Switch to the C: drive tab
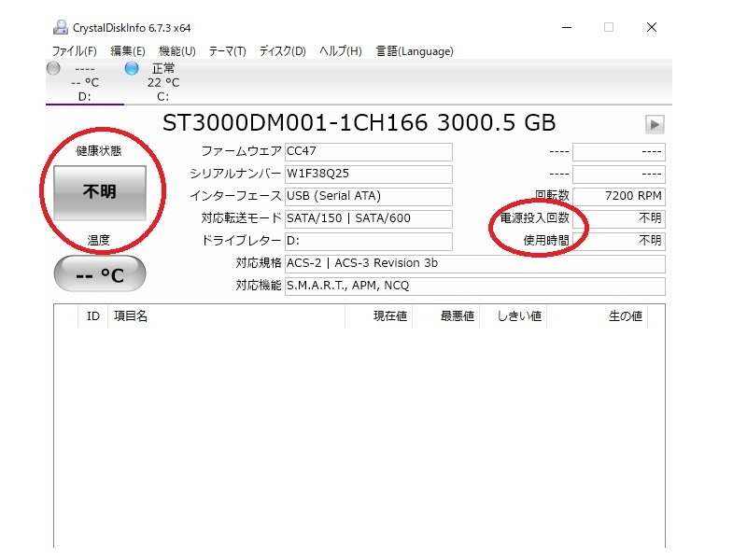 [x=162, y=82]
